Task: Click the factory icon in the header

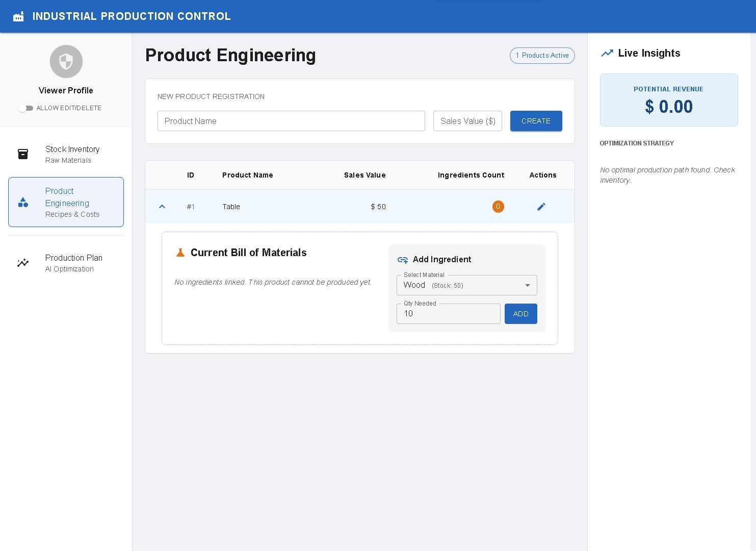Action: pos(18,17)
